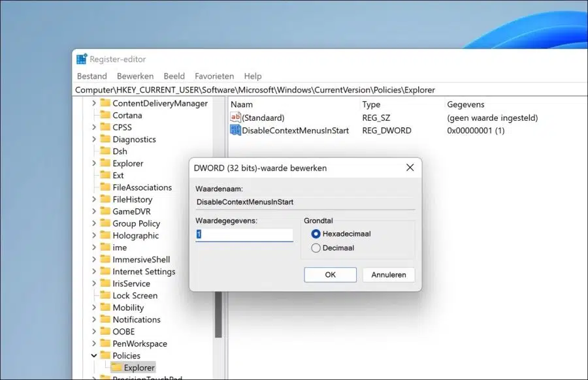This screenshot has width=588, height=380.
Task: Click the ContentDeliveryManager folder icon
Action: coord(105,103)
